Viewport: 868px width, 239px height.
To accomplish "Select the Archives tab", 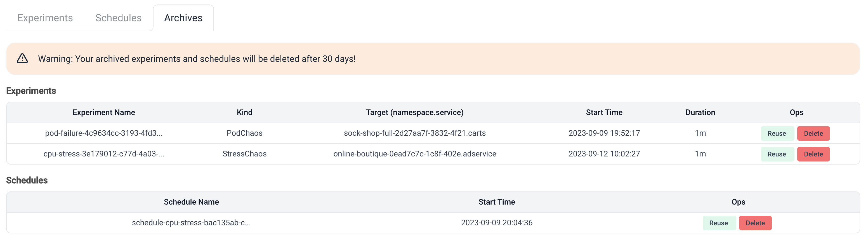I will (x=183, y=18).
